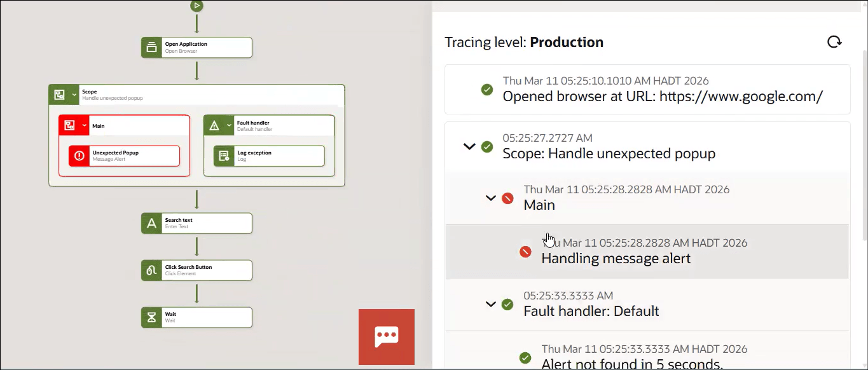The width and height of the screenshot is (868, 370).
Task: Click the 'Tracing level: Production' heading
Action: [x=524, y=43]
